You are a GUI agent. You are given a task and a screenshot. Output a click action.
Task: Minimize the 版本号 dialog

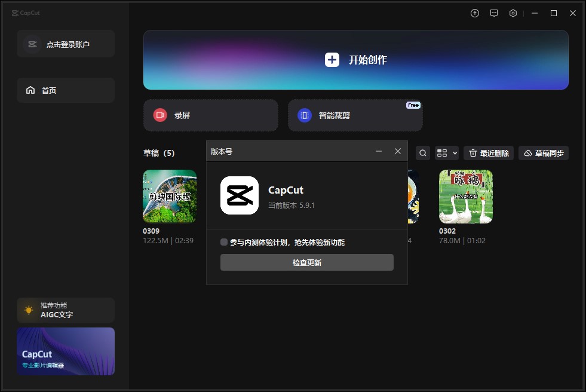tap(379, 151)
